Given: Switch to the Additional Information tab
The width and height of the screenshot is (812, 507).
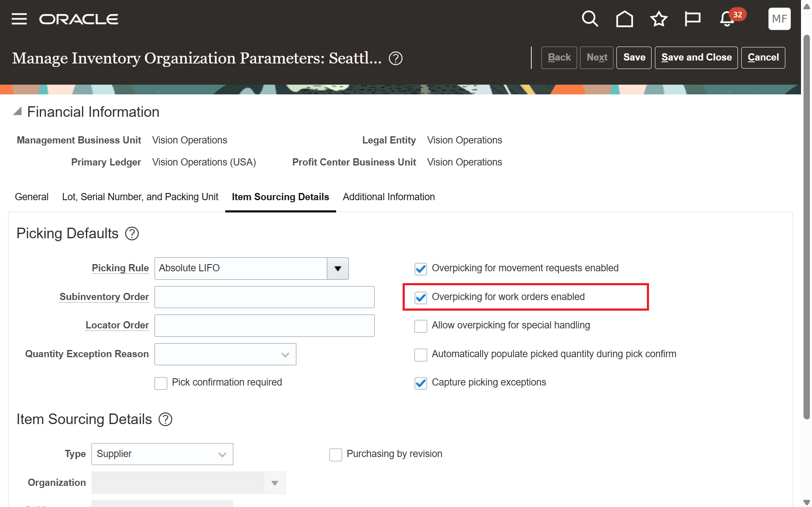Looking at the screenshot, I should pos(389,197).
